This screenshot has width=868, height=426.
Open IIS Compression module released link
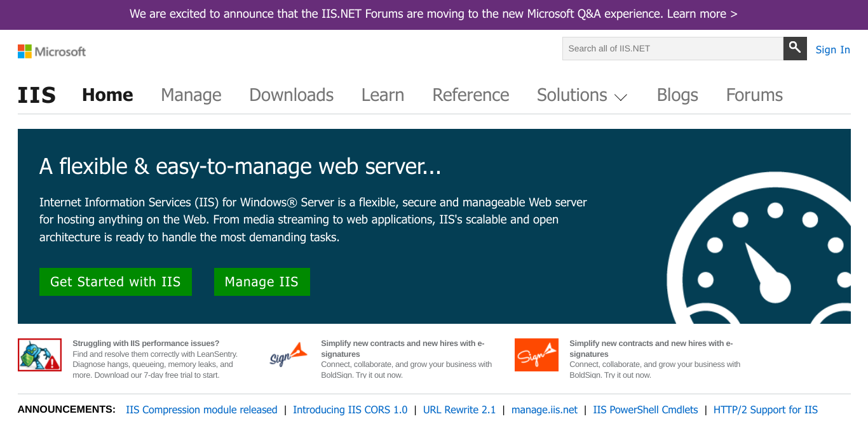pos(201,409)
